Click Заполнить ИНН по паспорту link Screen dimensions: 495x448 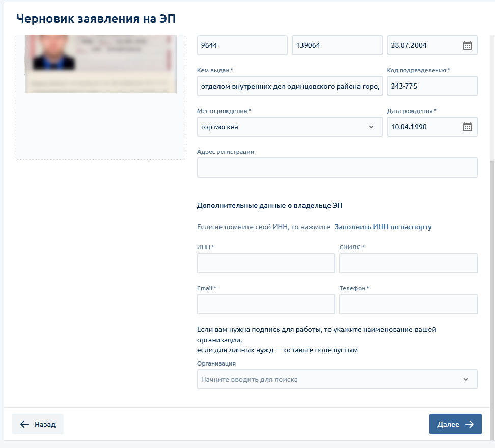click(383, 227)
